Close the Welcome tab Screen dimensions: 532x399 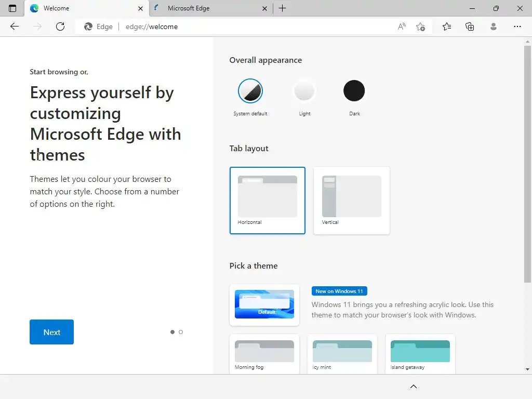click(140, 8)
